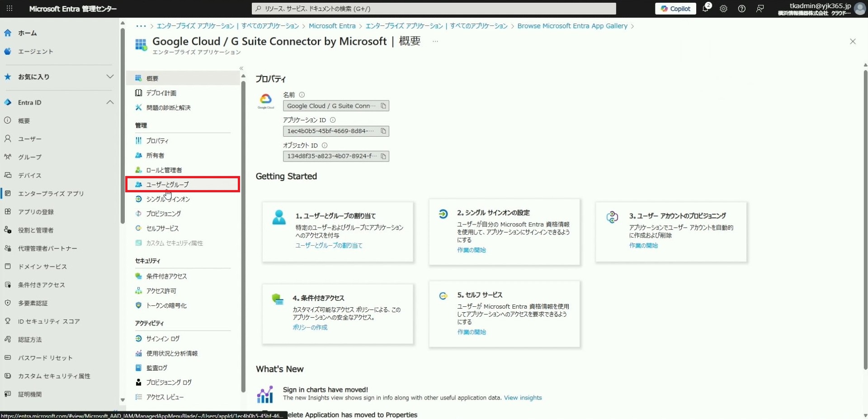Image resolution: width=868 pixels, height=419 pixels.
Task: Click the ポリシーの作成 link
Action: click(310, 327)
